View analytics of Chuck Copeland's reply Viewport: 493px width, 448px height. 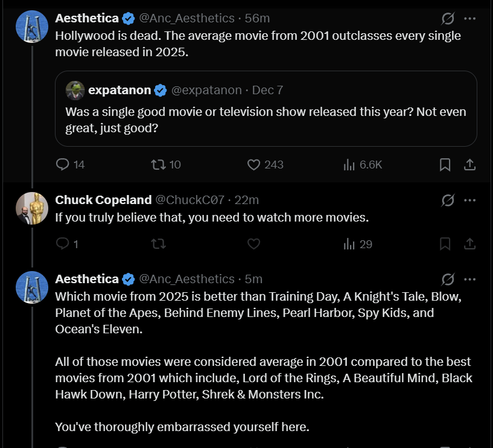pyautogui.click(x=349, y=244)
